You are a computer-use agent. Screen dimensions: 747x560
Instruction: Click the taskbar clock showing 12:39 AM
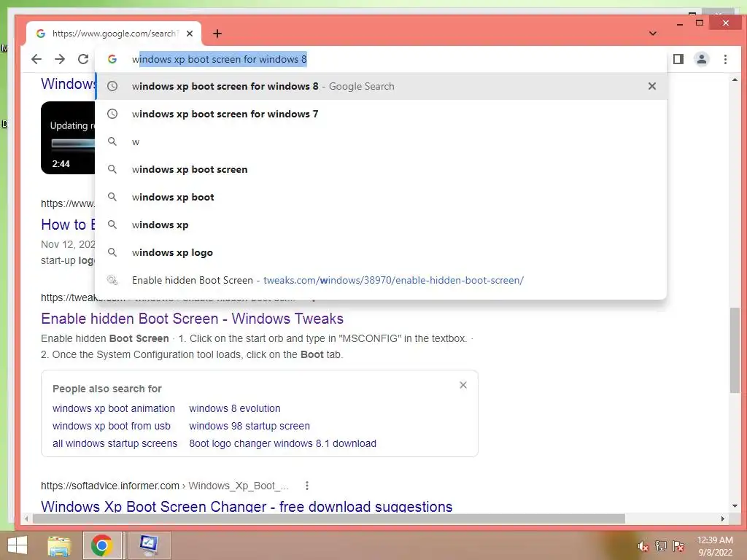pyautogui.click(x=715, y=546)
